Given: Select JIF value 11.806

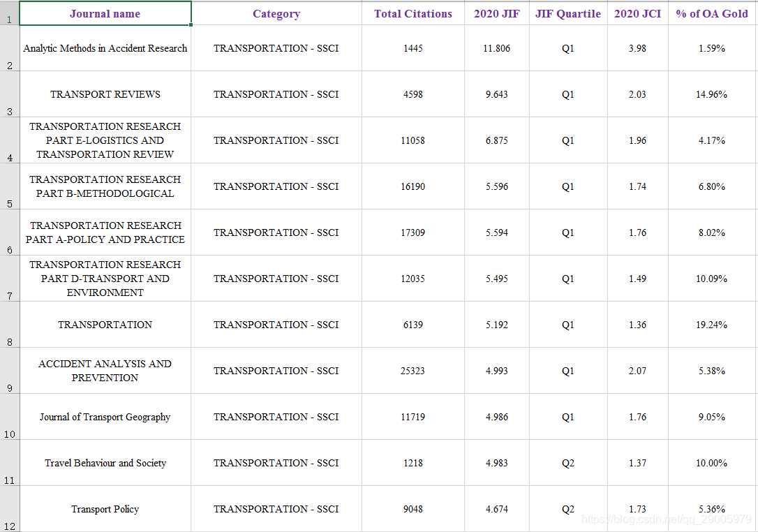Looking at the screenshot, I should 496,48.
